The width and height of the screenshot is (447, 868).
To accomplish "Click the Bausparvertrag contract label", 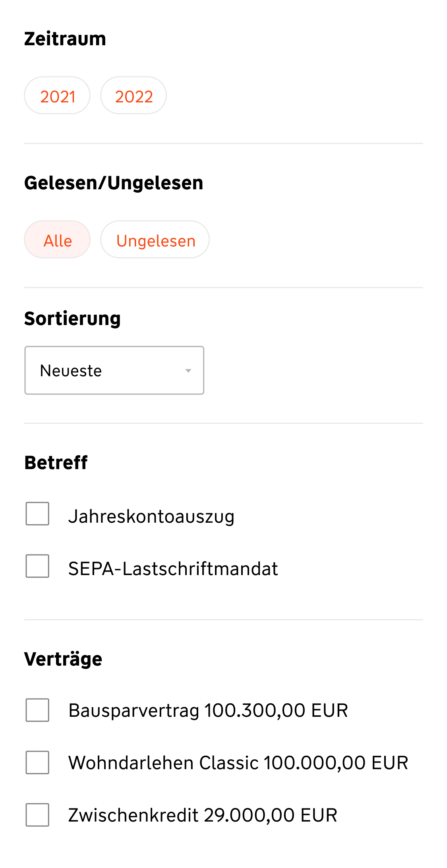I will point(208,710).
